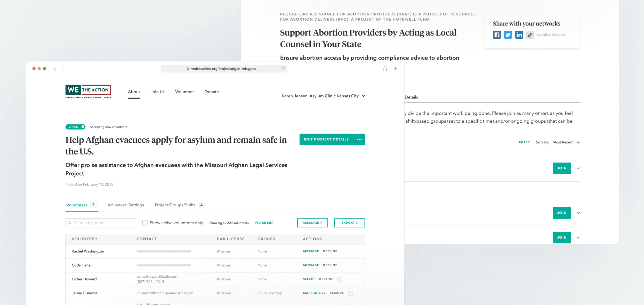644x305 pixels.
Task: Open the LinkedIn share icon
Action: point(519,35)
